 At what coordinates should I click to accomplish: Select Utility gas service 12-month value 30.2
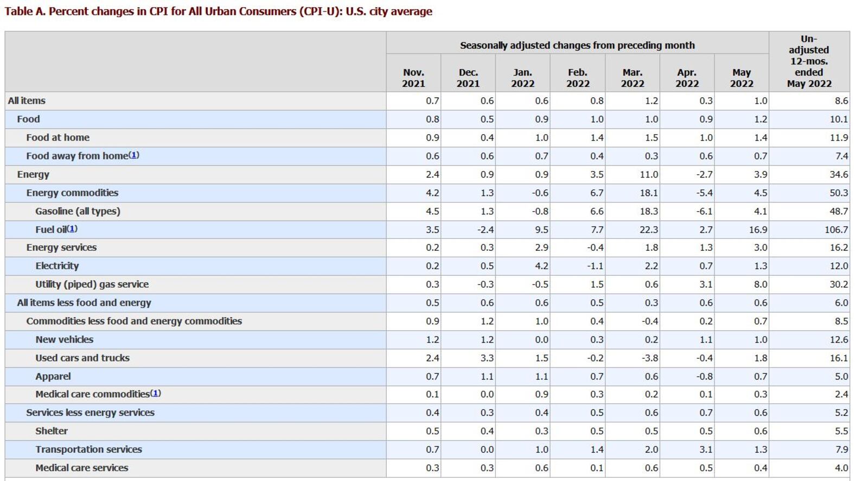pos(839,284)
